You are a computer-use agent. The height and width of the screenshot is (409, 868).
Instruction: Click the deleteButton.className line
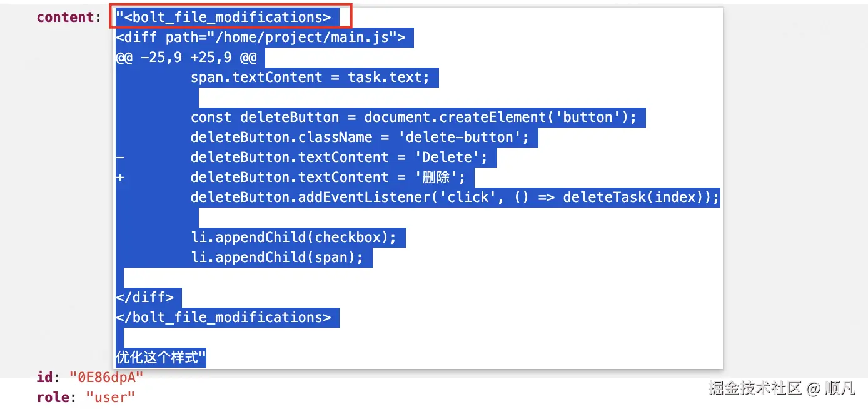coord(360,138)
